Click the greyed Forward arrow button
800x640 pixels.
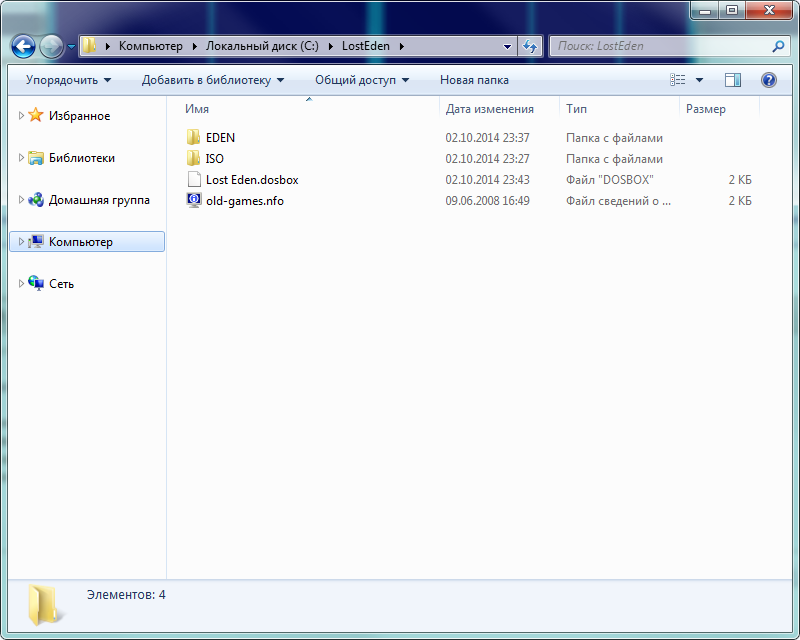click(x=51, y=46)
